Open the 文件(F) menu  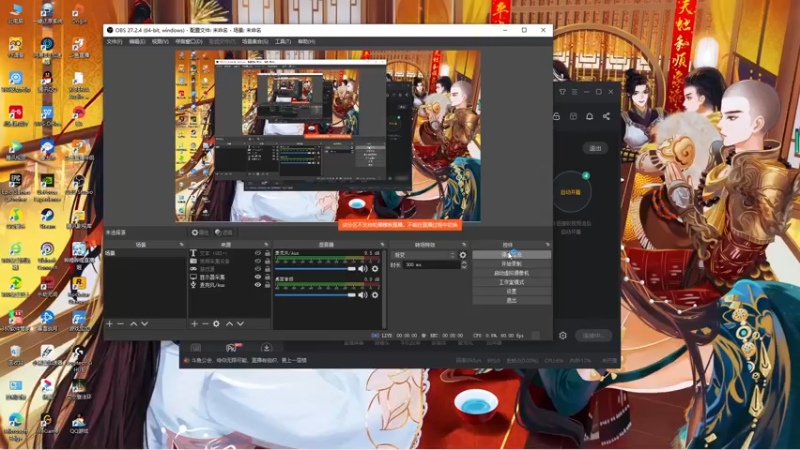(114, 41)
